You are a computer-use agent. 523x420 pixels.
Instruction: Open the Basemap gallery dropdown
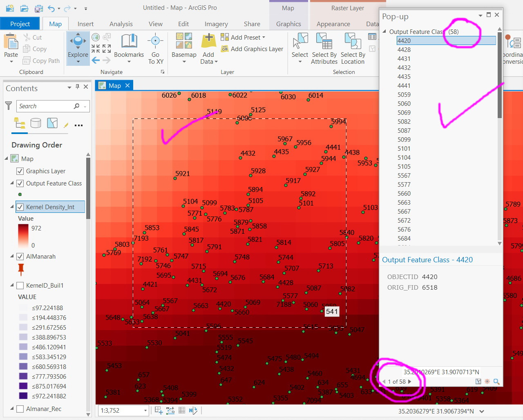(x=184, y=62)
